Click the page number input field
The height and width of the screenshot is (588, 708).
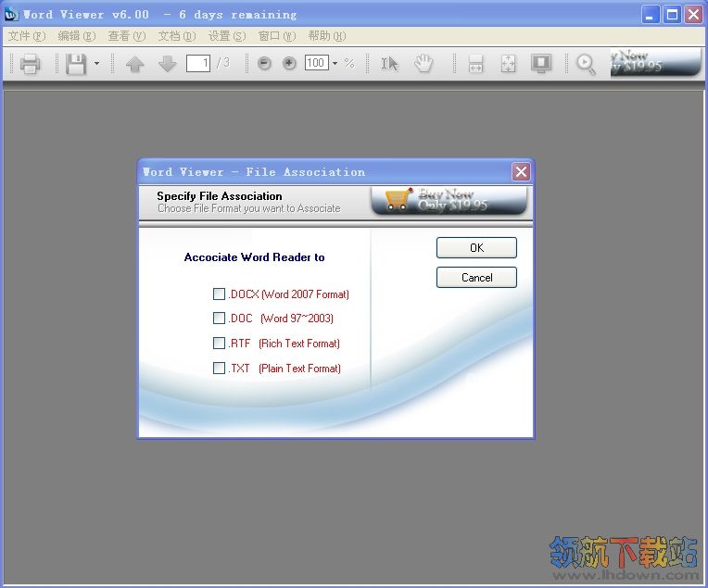coord(198,63)
